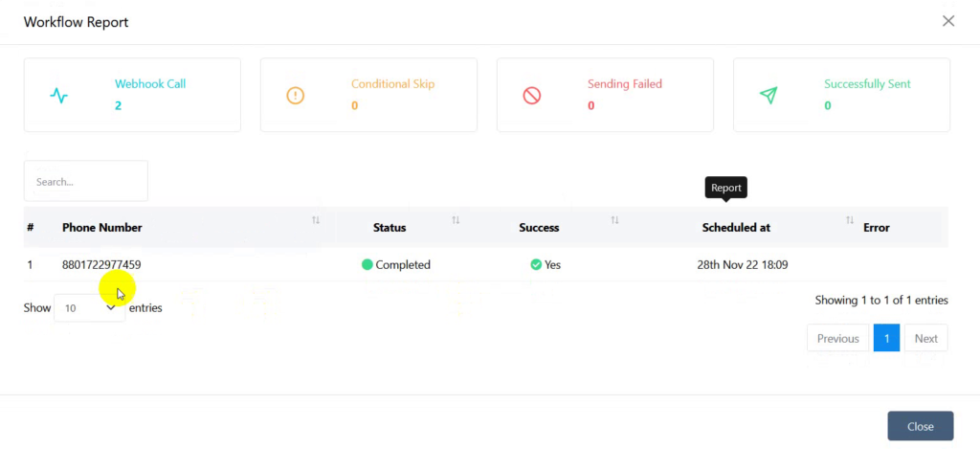This screenshot has width=980, height=449.
Task: Sort by Scheduled at column arrows
Action: coord(850,220)
